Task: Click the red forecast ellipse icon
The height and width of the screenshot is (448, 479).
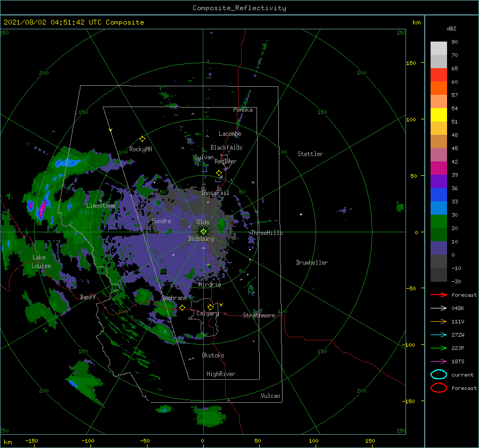Action: coord(439,388)
